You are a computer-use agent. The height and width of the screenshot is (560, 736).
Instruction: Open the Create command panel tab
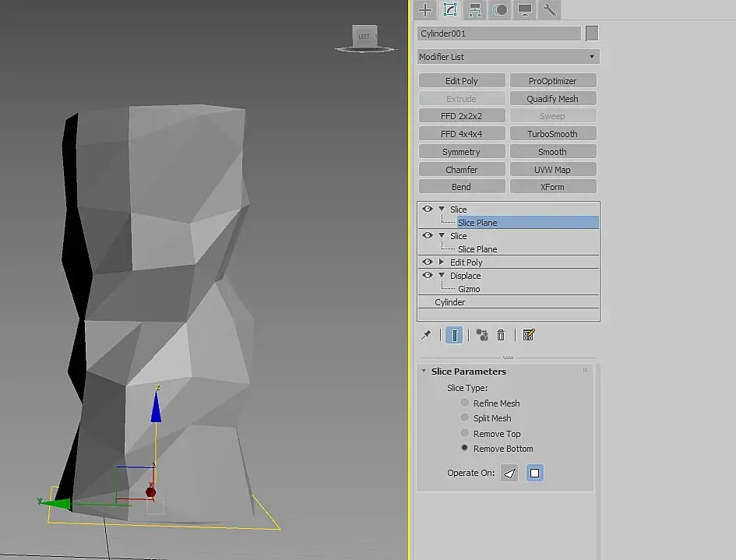coord(425,10)
